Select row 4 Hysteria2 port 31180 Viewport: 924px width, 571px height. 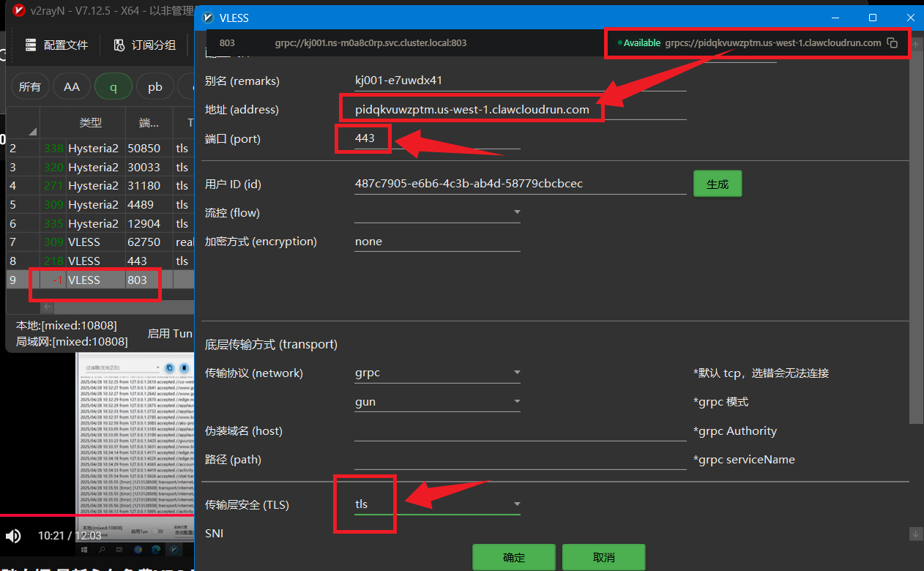(x=100, y=185)
